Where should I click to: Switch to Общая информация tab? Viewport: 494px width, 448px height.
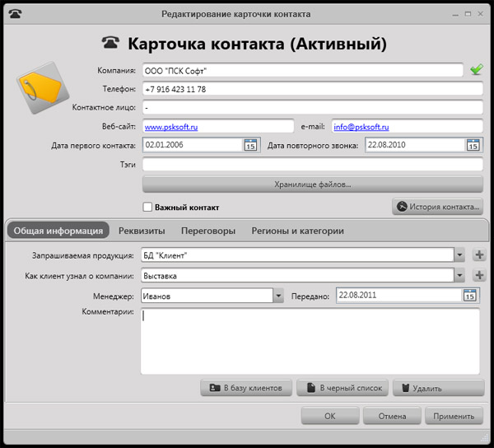[x=58, y=231]
